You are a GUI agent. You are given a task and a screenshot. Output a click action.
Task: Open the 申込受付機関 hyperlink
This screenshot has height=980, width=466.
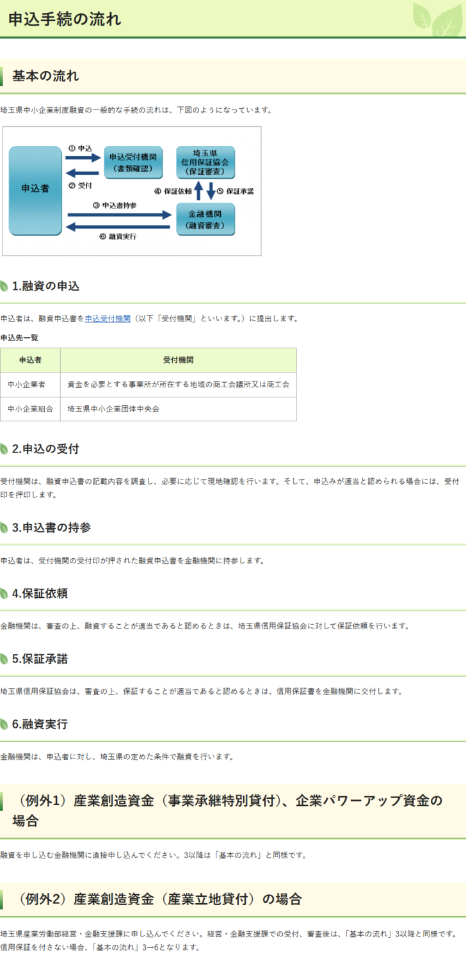tap(108, 318)
